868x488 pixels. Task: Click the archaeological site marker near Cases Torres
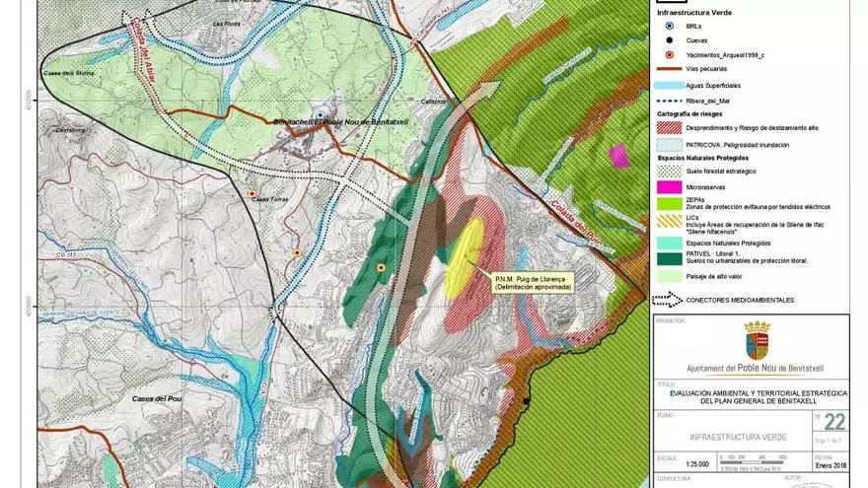tap(253, 193)
